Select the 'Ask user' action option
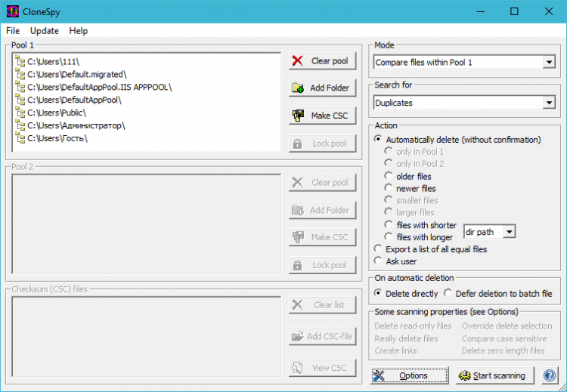Image resolution: width=567 pixels, height=392 pixels. pyautogui.click(x=379, y=261)
